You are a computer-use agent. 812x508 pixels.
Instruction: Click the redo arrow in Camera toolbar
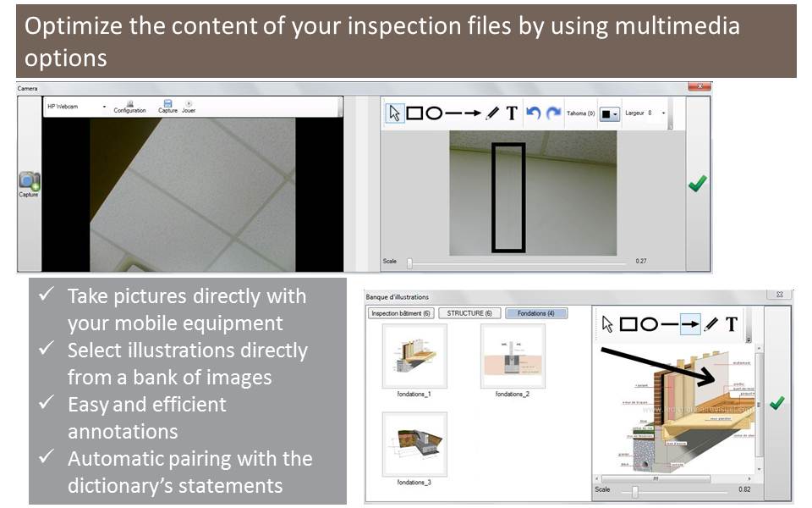[553, 113]
